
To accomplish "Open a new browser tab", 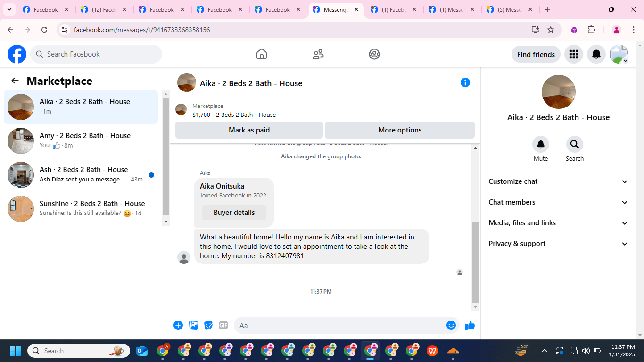I will [x=547, y=9].
